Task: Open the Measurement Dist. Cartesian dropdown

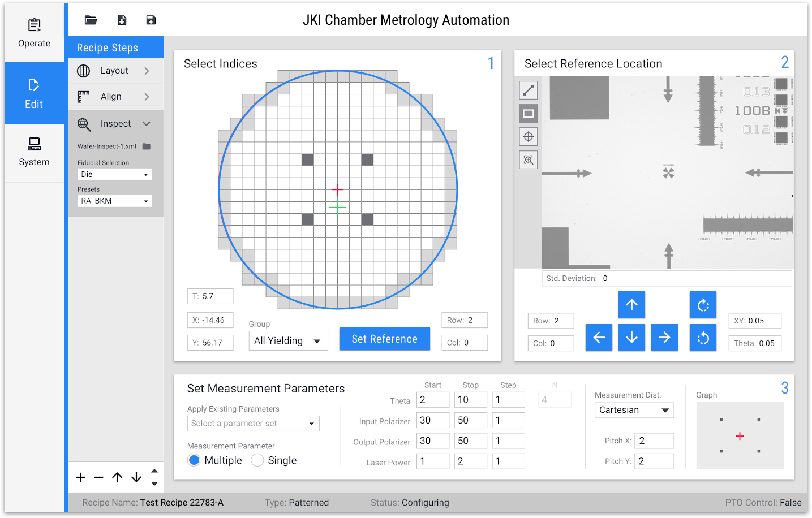Action: pos(634,410)
